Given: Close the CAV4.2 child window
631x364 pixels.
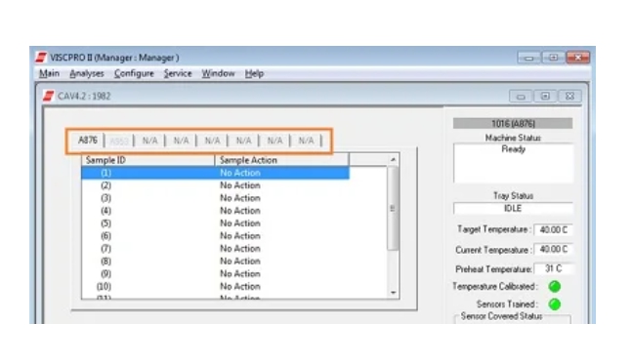Looking at the screenshot, I should tap(569, 97).
